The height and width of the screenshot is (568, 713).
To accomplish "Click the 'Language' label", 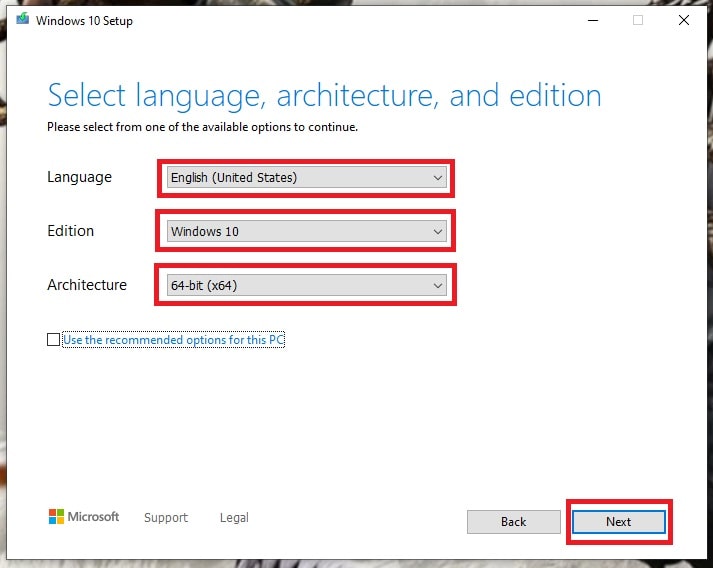I will tap(80, 177).
